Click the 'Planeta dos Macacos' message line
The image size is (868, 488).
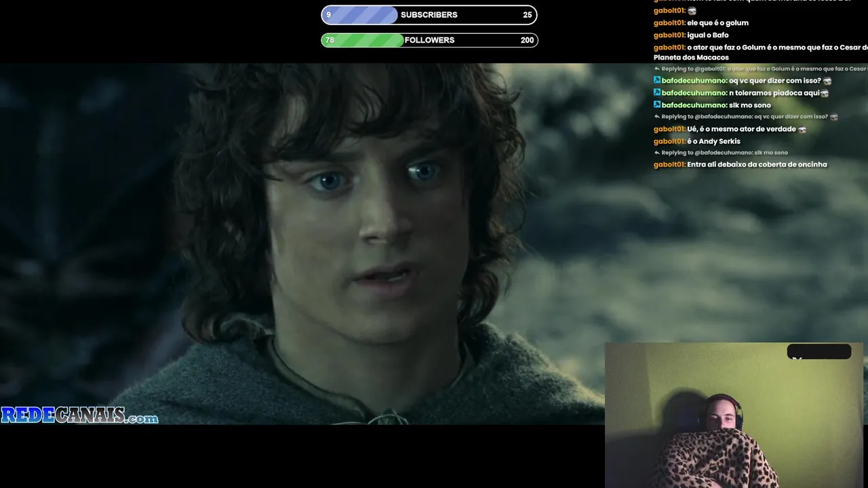(x=691, y=58)
